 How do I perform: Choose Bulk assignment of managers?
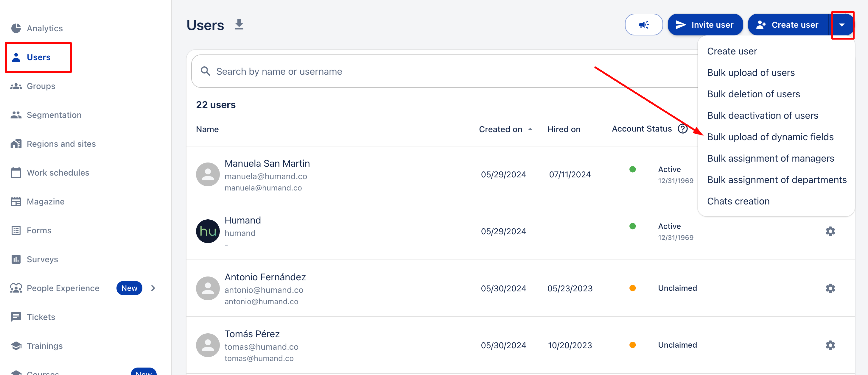coord(770,158)
